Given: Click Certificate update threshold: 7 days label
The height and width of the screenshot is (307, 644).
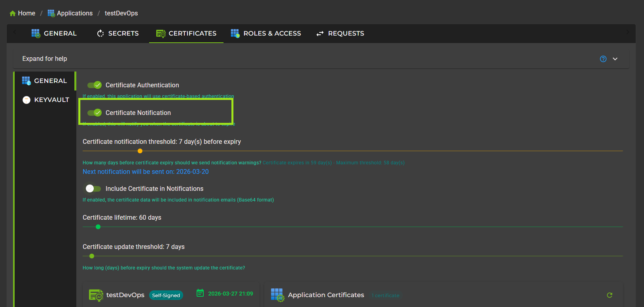Looking at the screenshot, I should (134, 247).
